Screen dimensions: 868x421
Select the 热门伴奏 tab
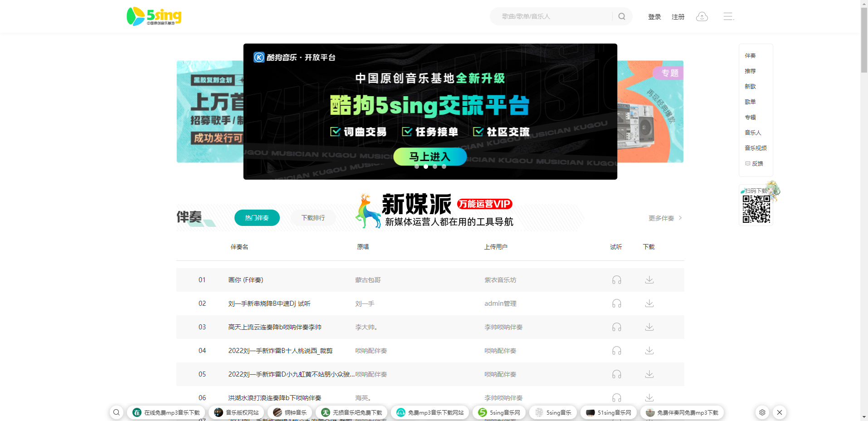[257, 218]
